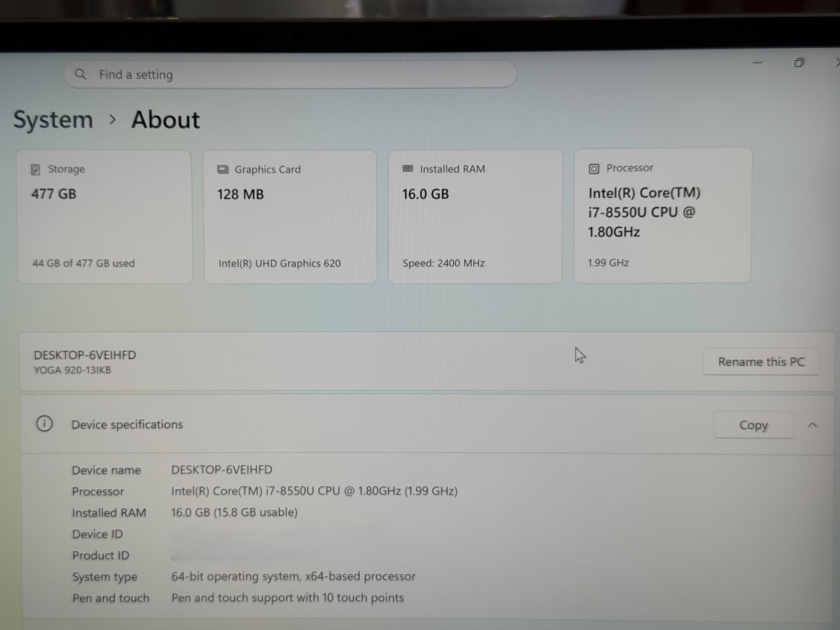The image size is (840, 630).
Task: Click the Device ID label
Action: [x=98, y=534]
